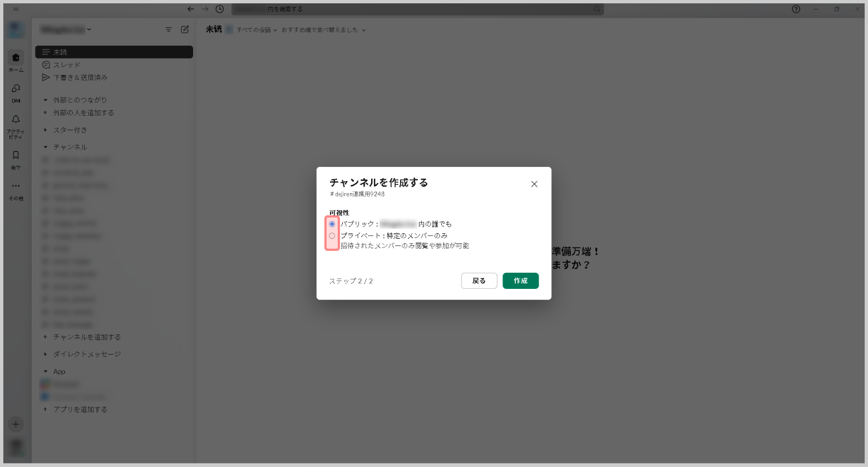868x467 pixels.
Task: Expand the ダイレクトメッセージ section
Action: pyautogui.click(x=46, y=354)
